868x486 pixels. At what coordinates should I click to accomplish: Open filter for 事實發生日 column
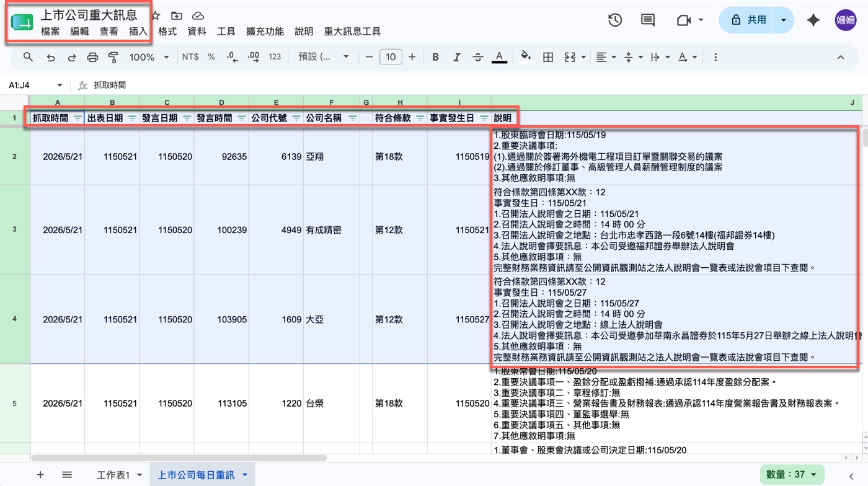point(484,118)
